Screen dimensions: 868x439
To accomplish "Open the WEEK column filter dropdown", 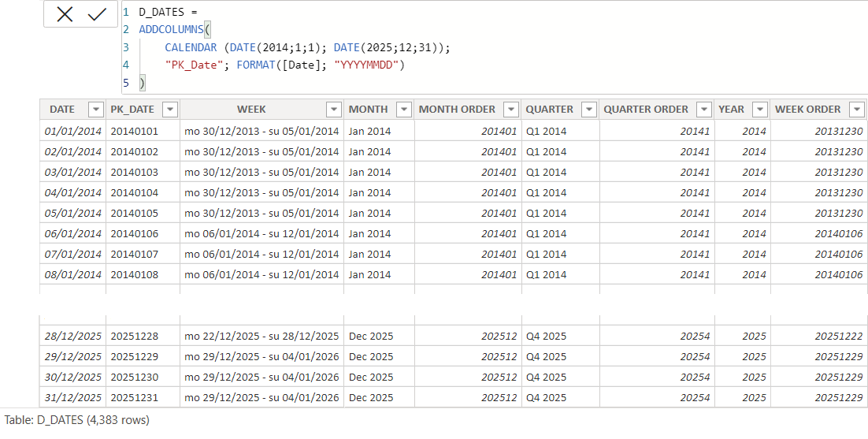I will click(x=334, y=110).
